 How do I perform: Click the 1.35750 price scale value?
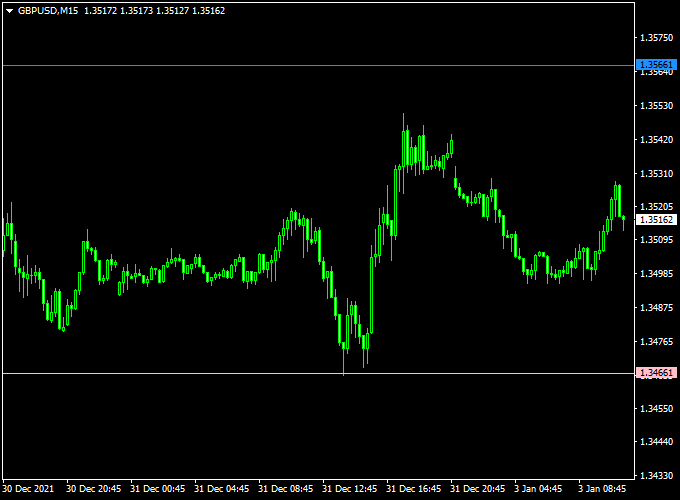[656, 38]
